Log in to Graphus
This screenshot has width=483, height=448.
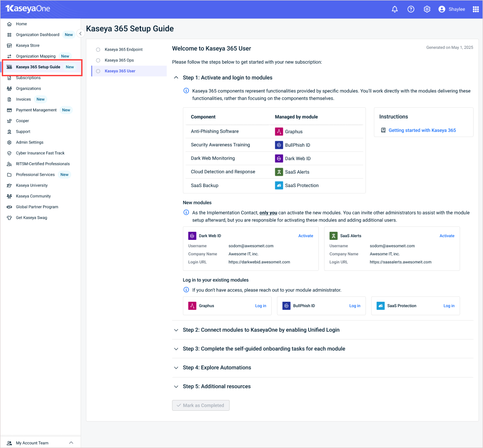pyautogui.click(x=261, y=306)
